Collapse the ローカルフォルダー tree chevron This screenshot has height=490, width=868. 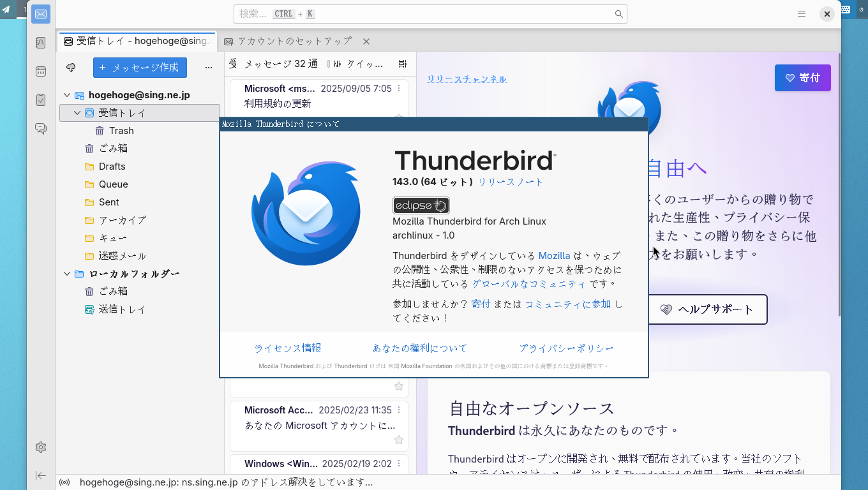point(67,274)
